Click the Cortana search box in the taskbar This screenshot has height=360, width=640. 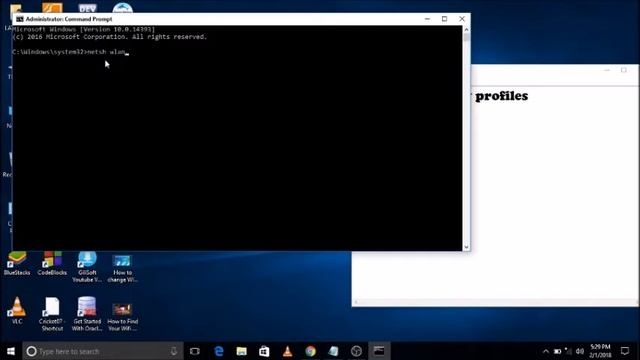pos(103,351)
